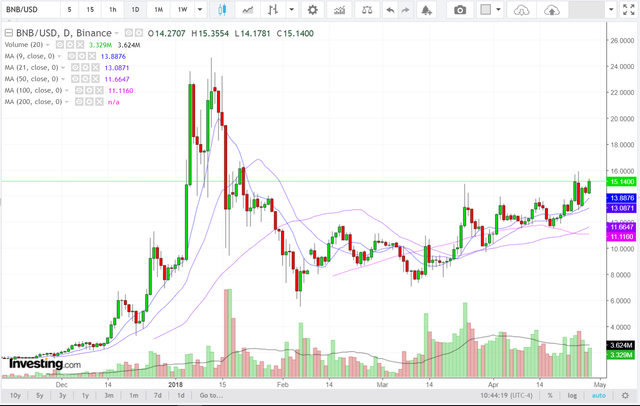Viewport: 640px width, 406px height.
Task: Expand the BNB/USD, D, Binance title dropdown
Action: coord(117,33)
